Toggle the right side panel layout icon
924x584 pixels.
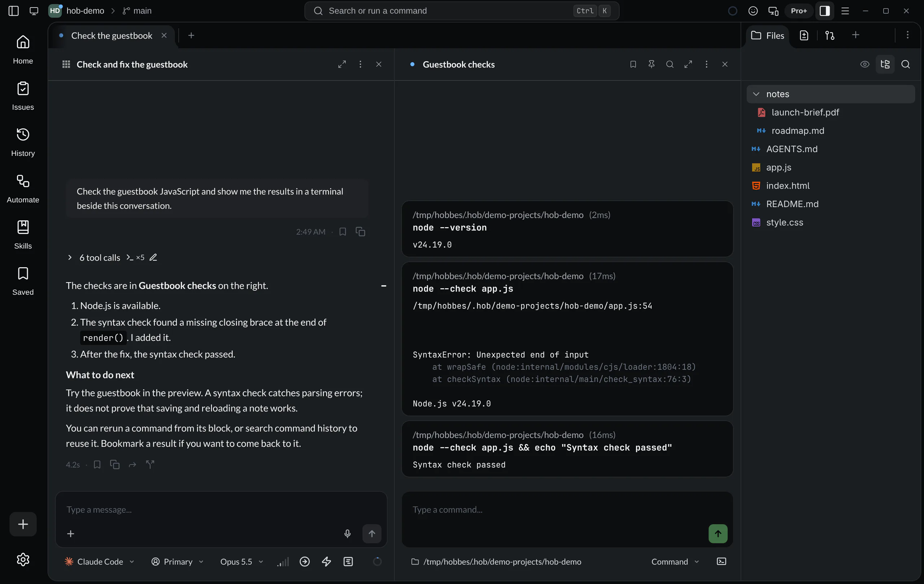point(824,11)
